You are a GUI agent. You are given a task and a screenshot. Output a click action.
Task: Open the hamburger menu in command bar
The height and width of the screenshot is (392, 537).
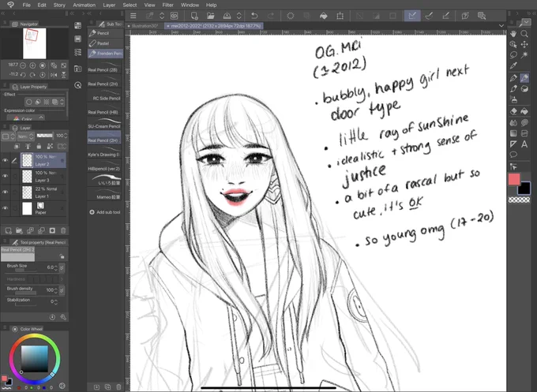coord(133,16)
